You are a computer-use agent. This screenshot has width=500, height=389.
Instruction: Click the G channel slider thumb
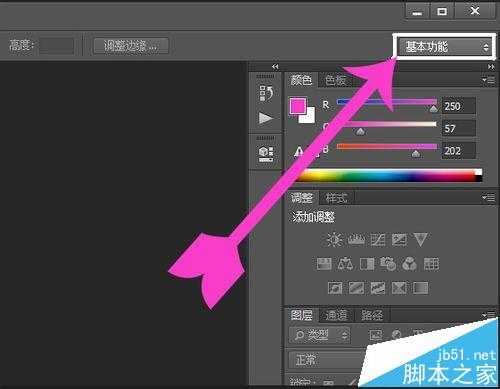(360, 132)
